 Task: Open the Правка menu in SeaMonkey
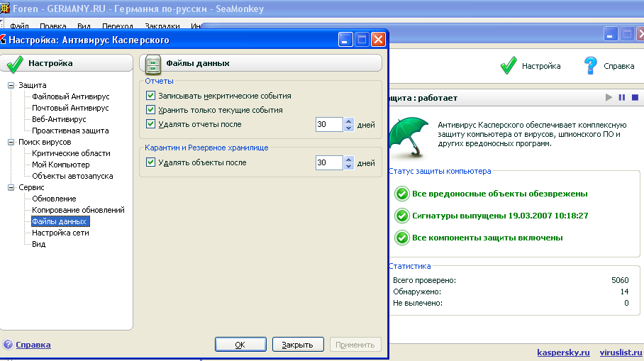click(x=53, y=26)
